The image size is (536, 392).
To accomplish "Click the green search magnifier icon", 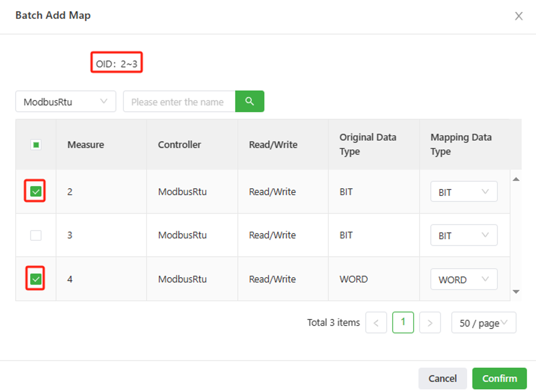I will (x=249, y=102).
